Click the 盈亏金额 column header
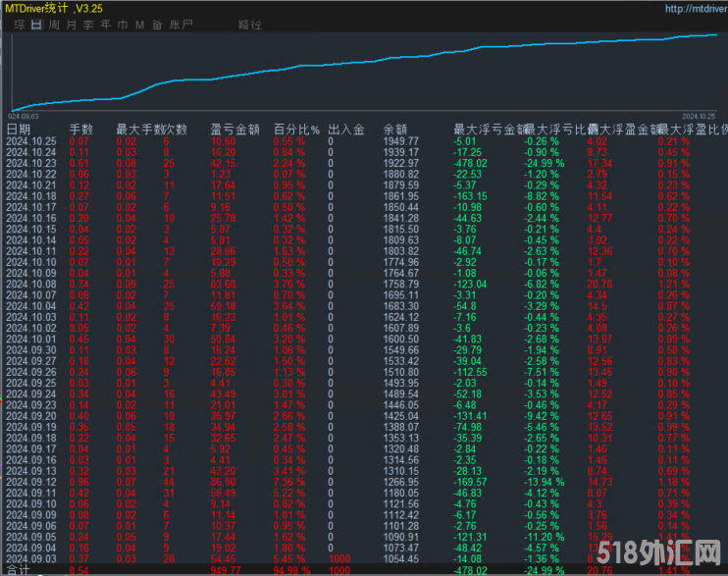The width and height of the screenshot is (728, 576). click(x=234, y=129)
